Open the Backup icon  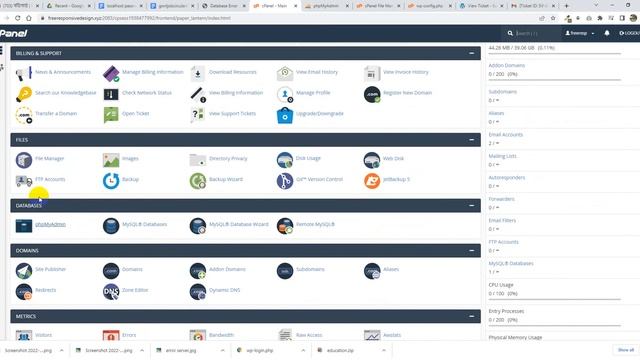click(111, 181)
